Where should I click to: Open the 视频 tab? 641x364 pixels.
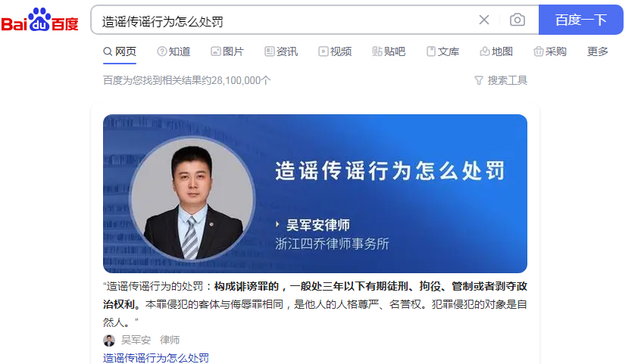click(x=335, y=51)
